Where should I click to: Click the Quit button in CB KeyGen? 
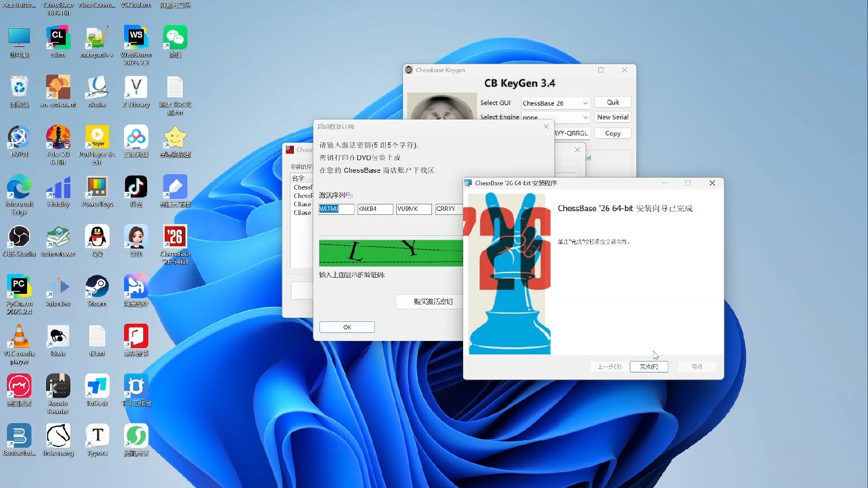[613, 102]
